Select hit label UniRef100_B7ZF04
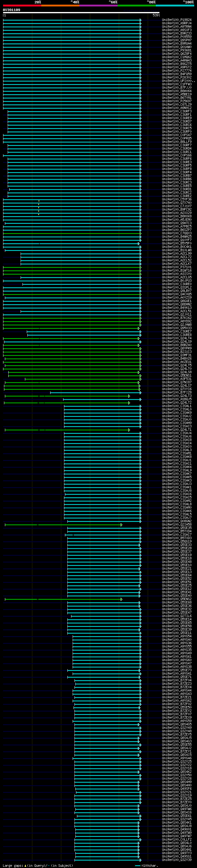 (x=177, y=680)
